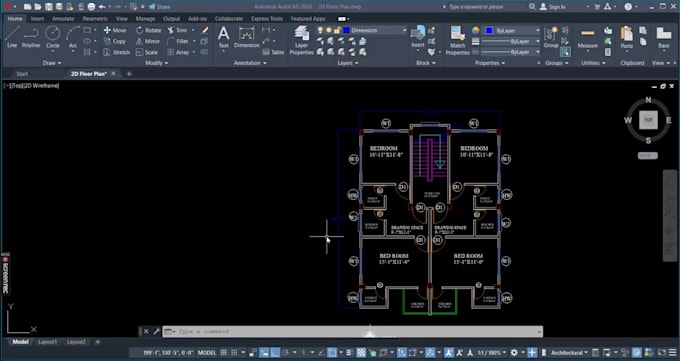This screenshot has height=361, width=680.
Task: Open the Home ribbon tab
Action: 15,19
